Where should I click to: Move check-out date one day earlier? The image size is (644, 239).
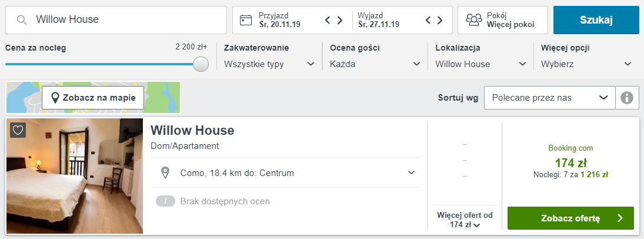(429, 20)
